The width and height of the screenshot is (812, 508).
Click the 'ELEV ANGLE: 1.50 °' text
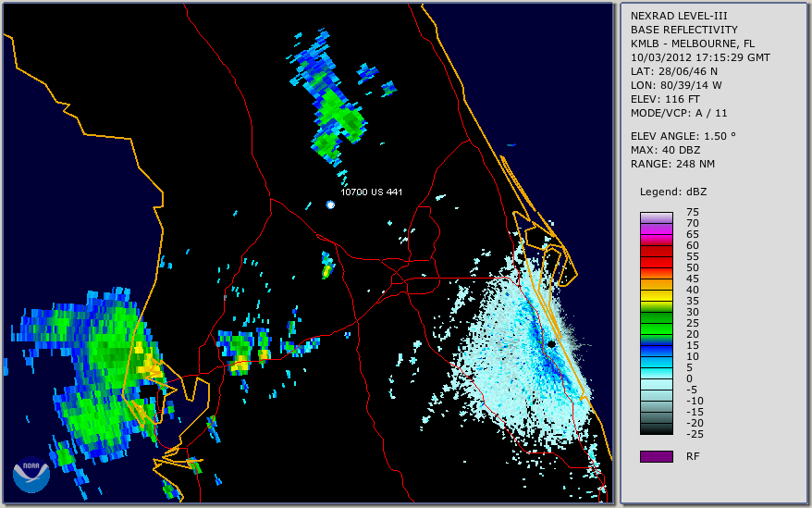(x=683, y=136)
